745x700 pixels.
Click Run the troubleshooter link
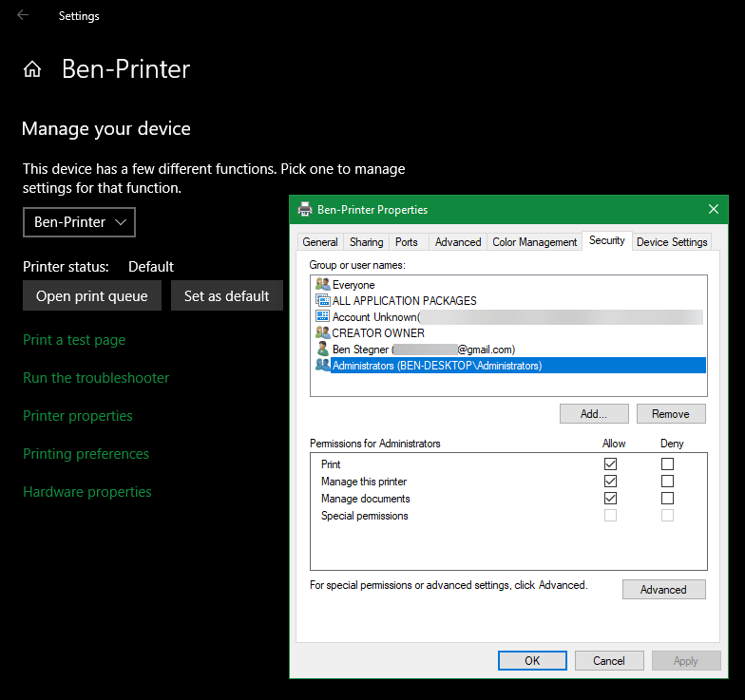click(96, 378)
